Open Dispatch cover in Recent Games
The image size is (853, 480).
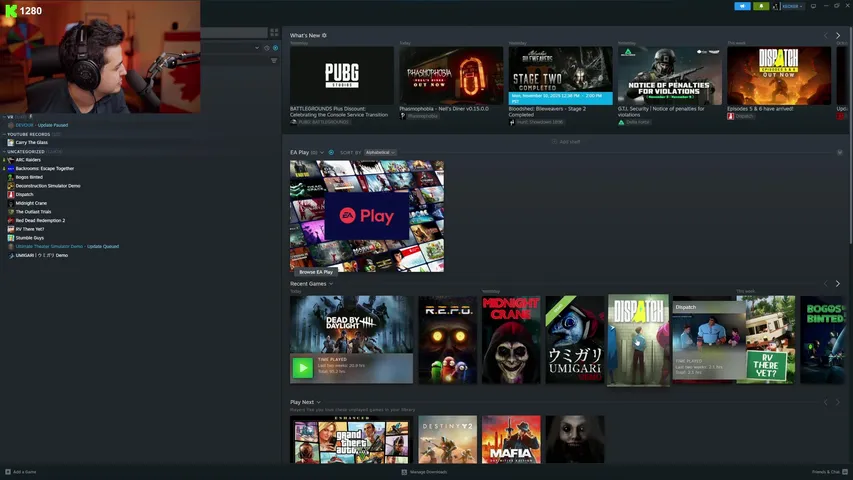click(x=638, y=341)
